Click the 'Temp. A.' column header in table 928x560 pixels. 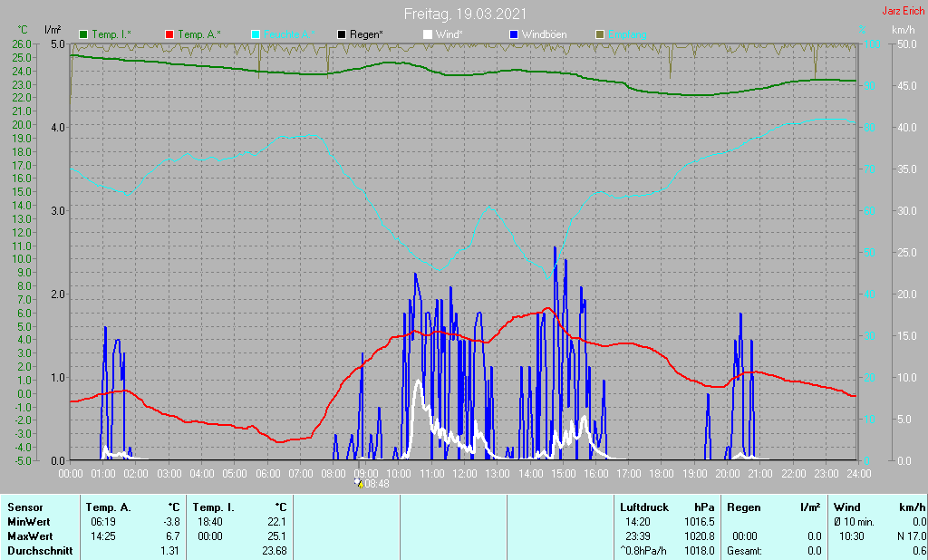pos(109,507)
